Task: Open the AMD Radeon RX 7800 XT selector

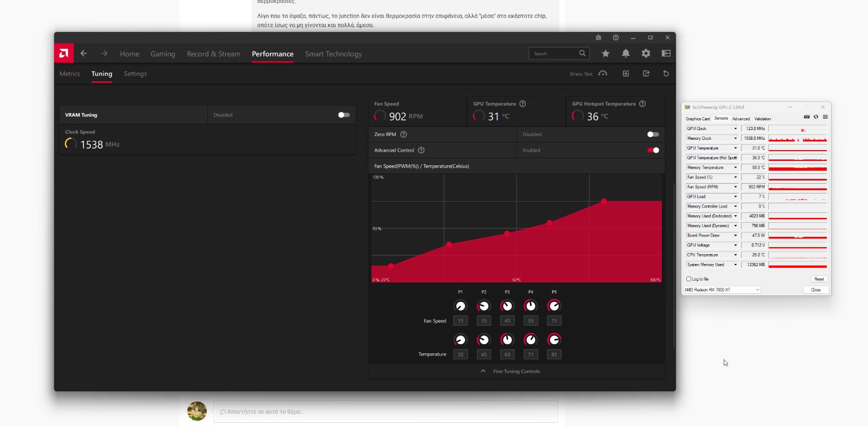Action: [722, 290]
